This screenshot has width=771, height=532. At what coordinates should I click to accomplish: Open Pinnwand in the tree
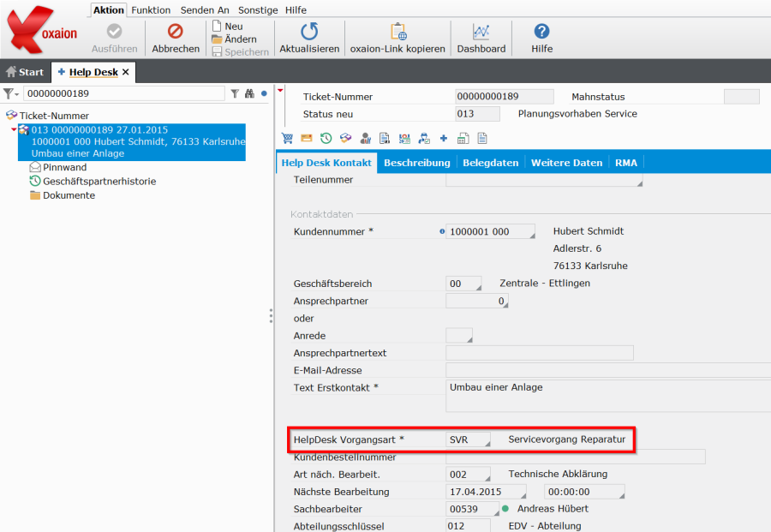(58, 167)
